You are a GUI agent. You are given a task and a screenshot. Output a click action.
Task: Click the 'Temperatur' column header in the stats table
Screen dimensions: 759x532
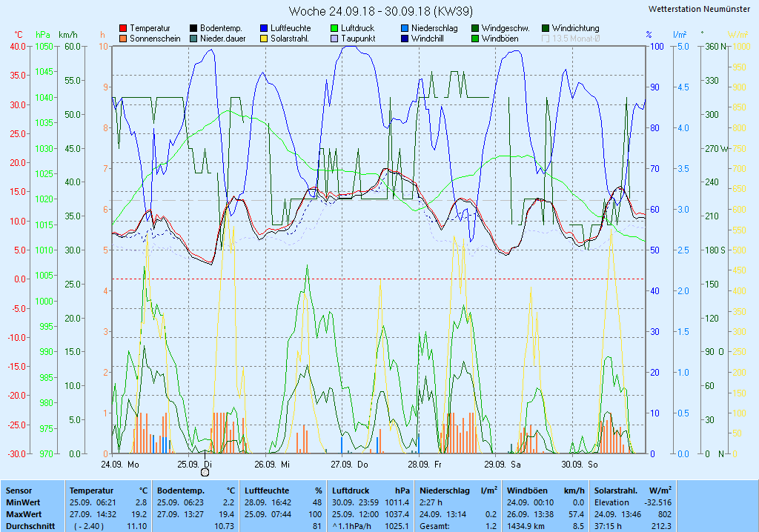pos(91,491)
